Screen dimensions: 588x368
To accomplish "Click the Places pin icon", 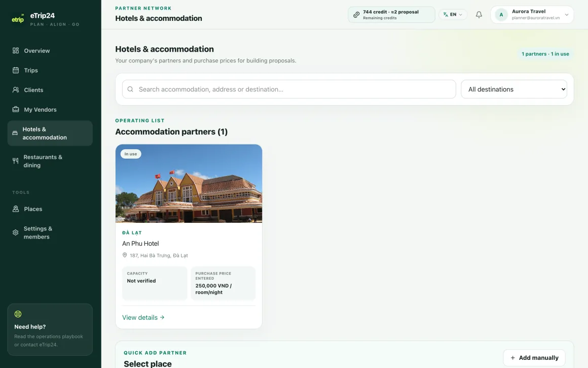I will click(x=15, y=209).
